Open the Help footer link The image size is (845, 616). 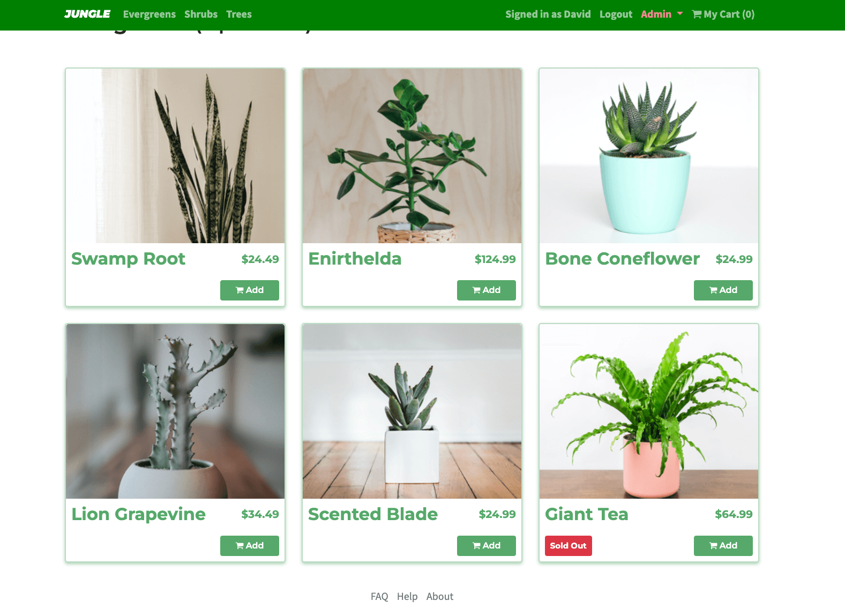coord(407,597)
